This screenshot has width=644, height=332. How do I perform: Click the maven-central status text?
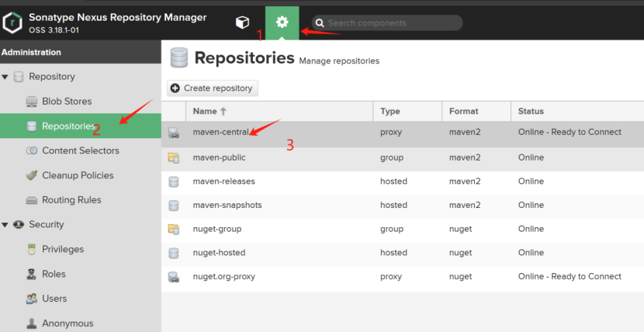point(570,132)
